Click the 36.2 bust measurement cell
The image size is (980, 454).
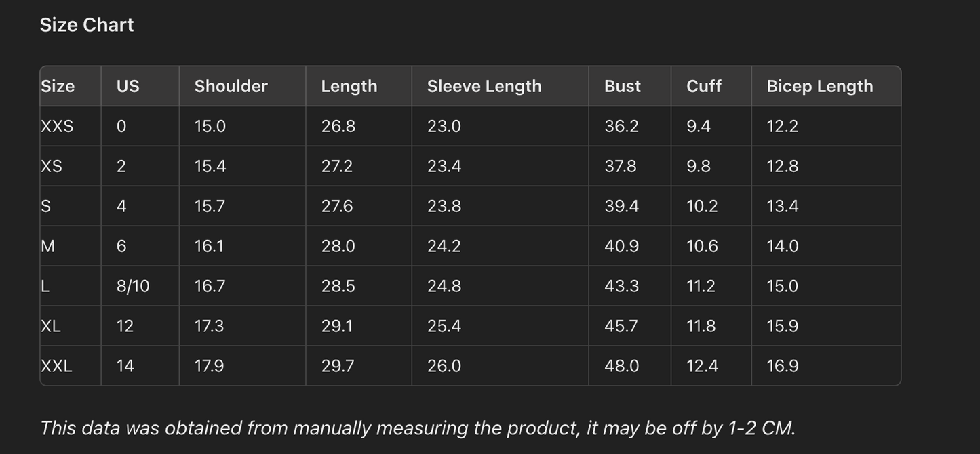pyautogui.click(x=621, y=126)
